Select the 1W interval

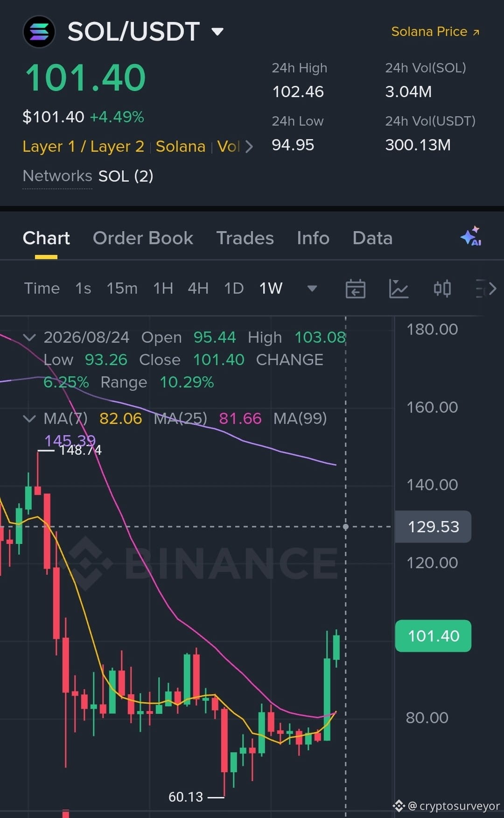271,289
